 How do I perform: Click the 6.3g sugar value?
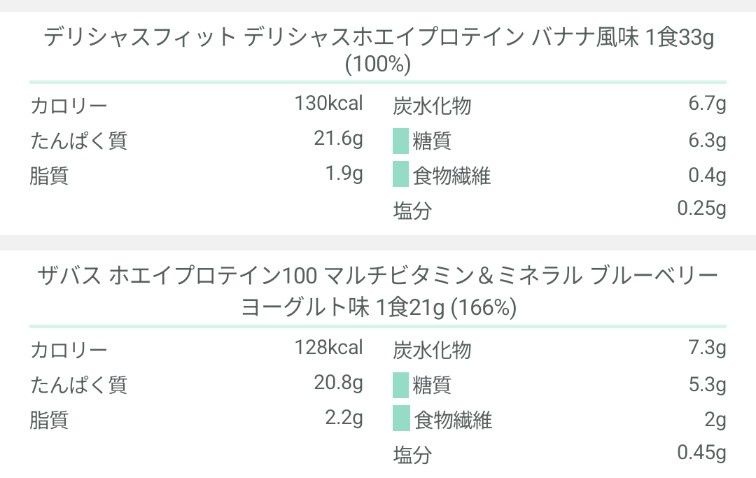pos(706,140)
